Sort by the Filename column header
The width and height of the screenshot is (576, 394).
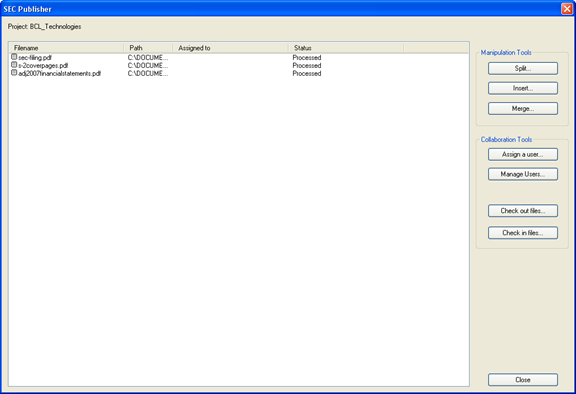tap(66, 48)
